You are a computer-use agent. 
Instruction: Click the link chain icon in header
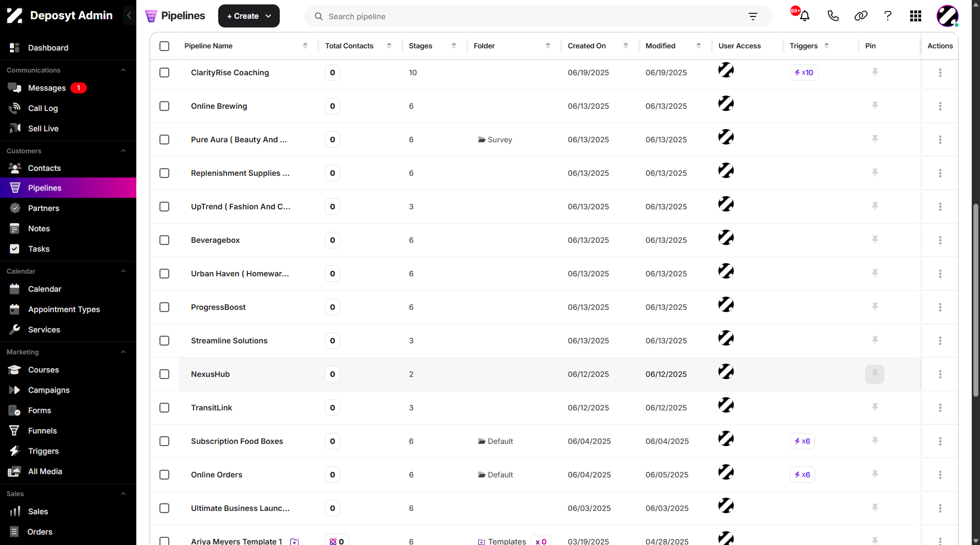pos(861,16)
